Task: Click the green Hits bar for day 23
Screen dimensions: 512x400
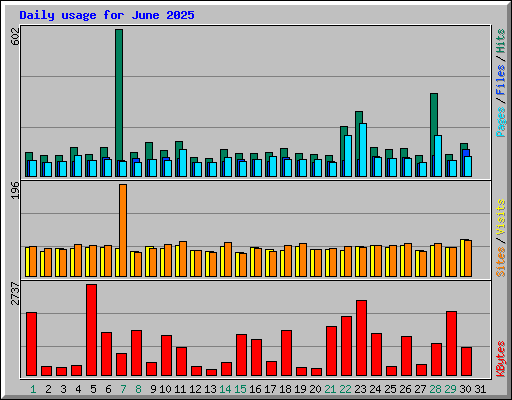Action: coord(359,118)
